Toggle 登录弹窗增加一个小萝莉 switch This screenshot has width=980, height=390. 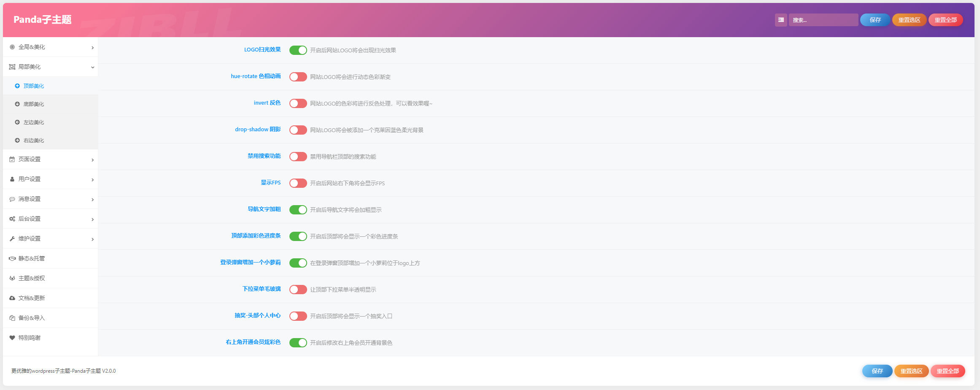coord(298,263)
